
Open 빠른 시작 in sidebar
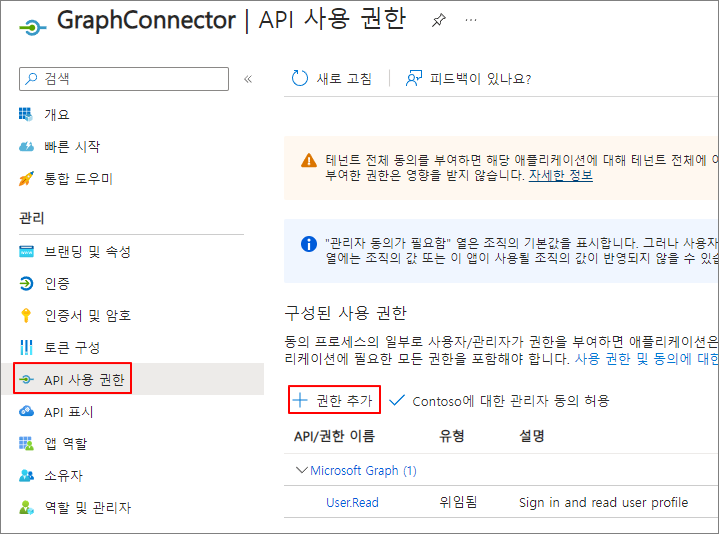72,146
